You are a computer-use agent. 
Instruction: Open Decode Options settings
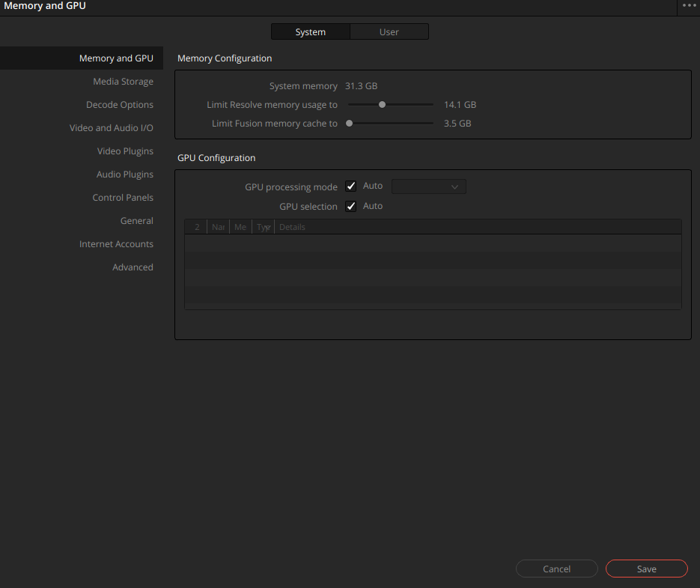click(120, 105)
